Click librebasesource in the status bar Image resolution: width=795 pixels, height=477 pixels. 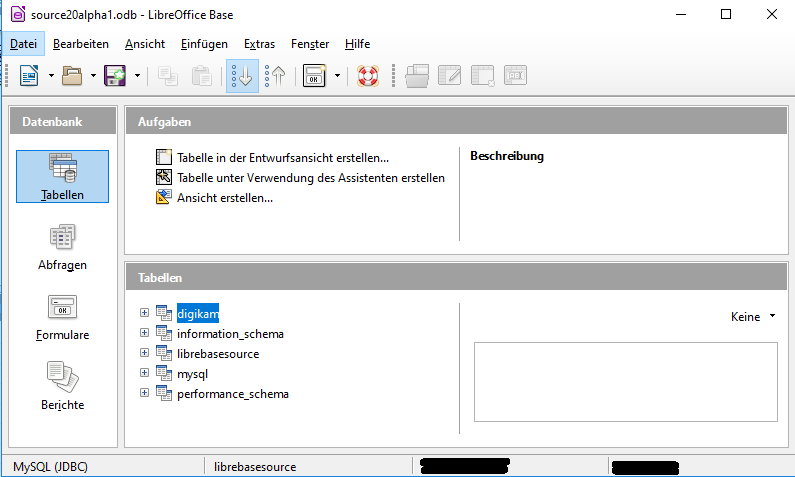255,466
